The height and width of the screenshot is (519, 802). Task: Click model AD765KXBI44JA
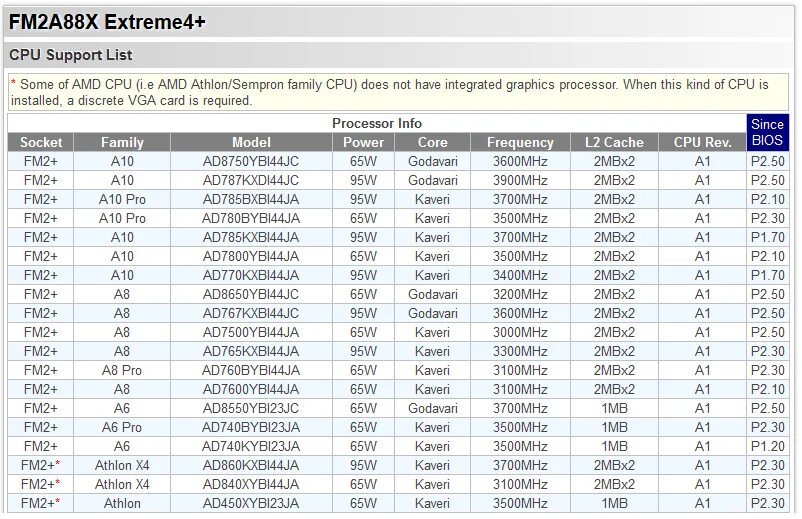251,351
